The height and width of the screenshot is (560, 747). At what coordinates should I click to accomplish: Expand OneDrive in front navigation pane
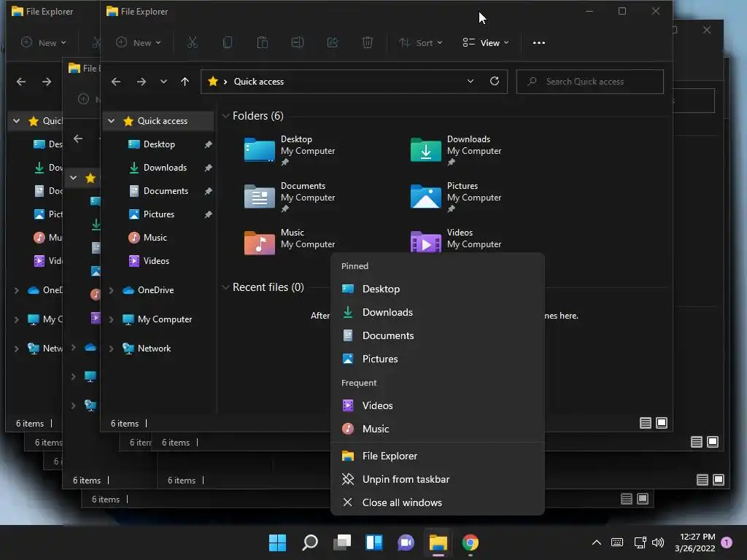click(x=112, y=290)
